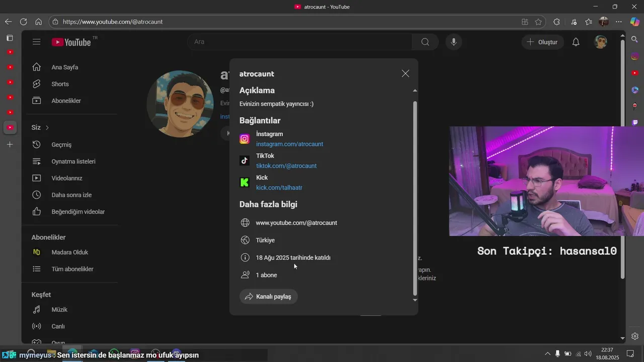
Task: Open Madara Olduk subscription channel
Action: point(69,252)
